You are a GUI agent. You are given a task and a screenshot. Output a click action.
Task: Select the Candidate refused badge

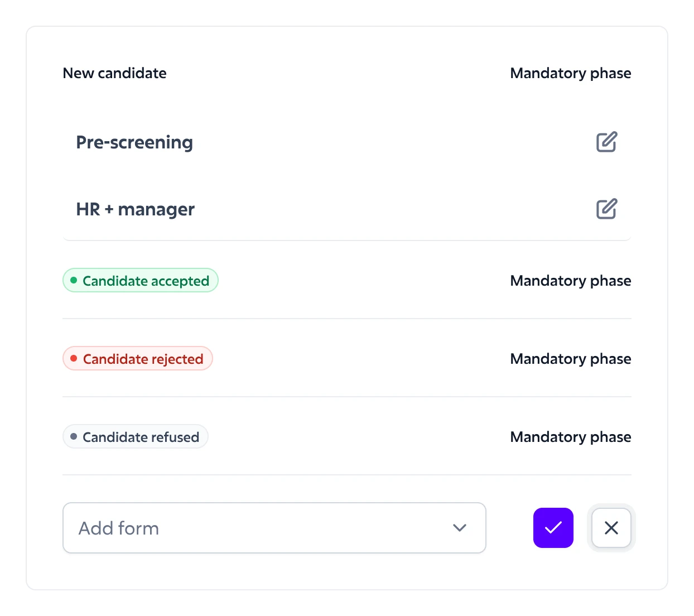pos(136,437)
